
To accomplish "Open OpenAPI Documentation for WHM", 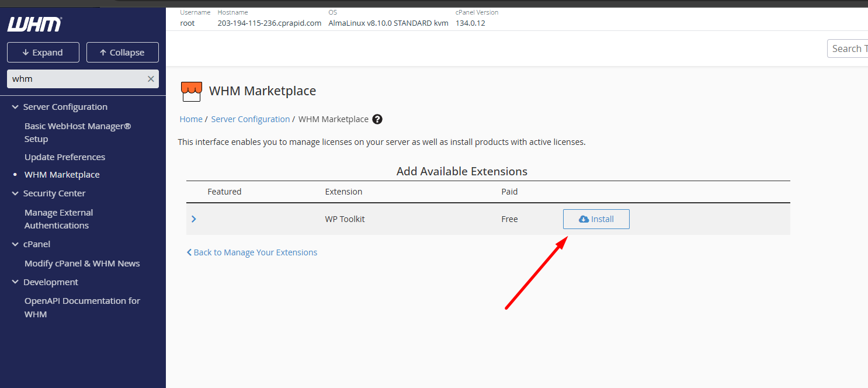I will point(82,307).
